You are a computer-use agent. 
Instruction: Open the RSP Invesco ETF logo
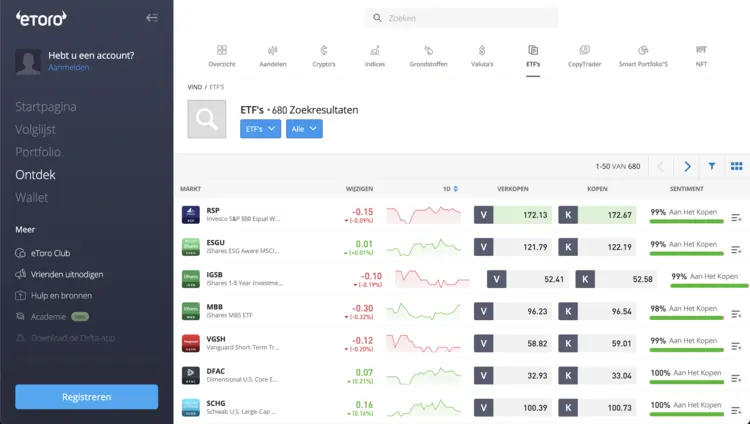190,215
